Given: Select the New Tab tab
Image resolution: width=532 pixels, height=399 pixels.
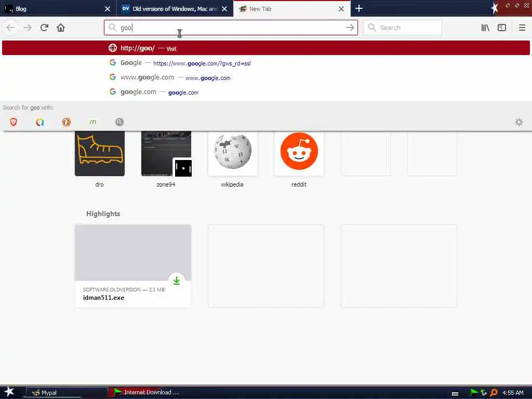Looking at the screenshot, I should coord(292,8).
